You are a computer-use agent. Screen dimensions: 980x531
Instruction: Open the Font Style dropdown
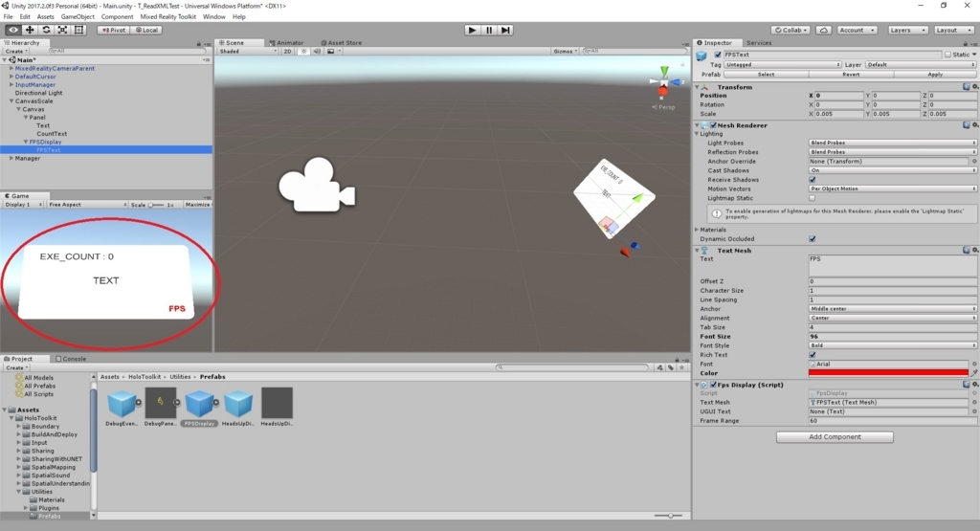click(892, 345)
